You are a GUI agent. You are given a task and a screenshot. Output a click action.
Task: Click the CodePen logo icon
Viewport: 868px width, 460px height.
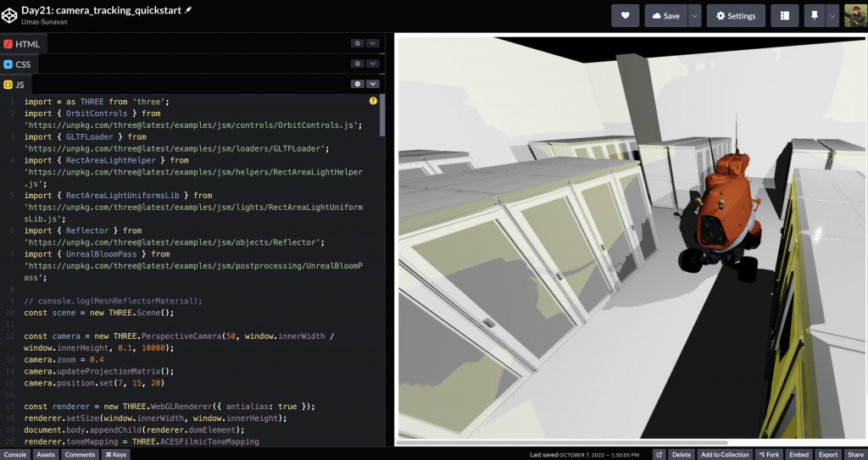pyautogui.click(x=10, y=15)
